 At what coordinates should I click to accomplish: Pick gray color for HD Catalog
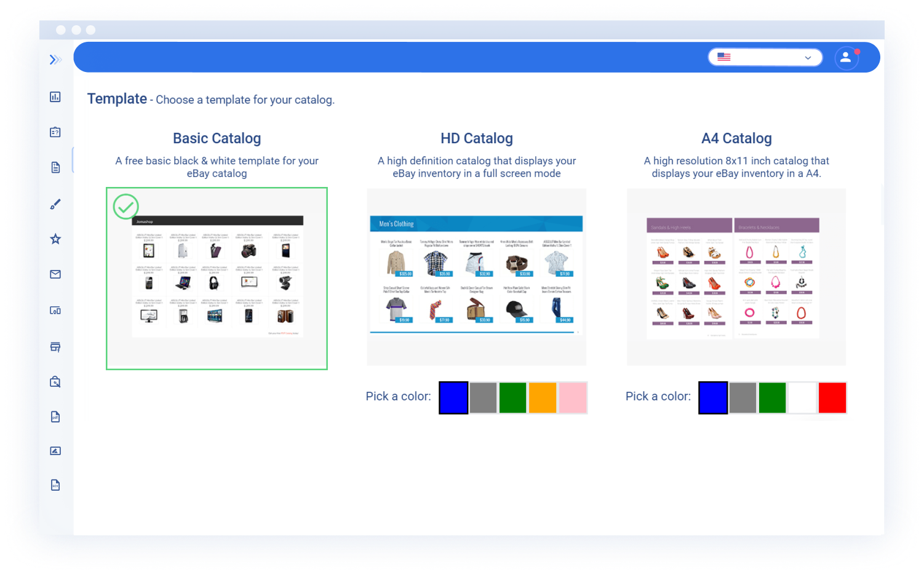point(483,397)
